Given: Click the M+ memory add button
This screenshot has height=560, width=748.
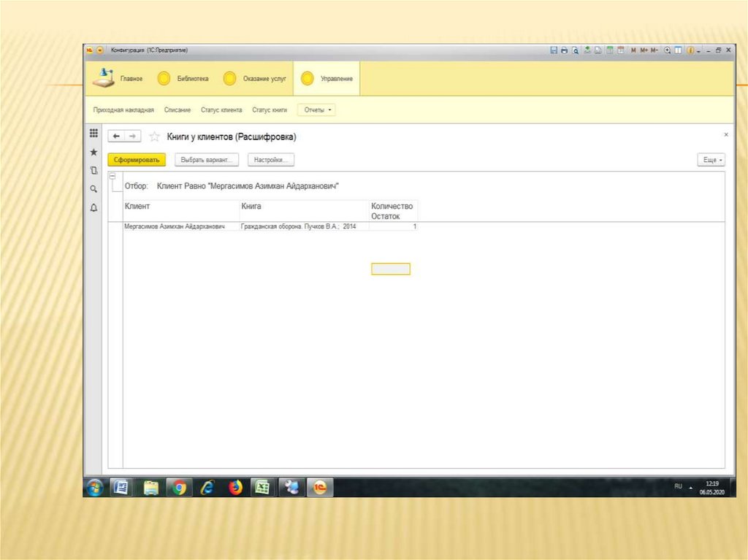Looking at the screenshot, I should tap(644, 50).
